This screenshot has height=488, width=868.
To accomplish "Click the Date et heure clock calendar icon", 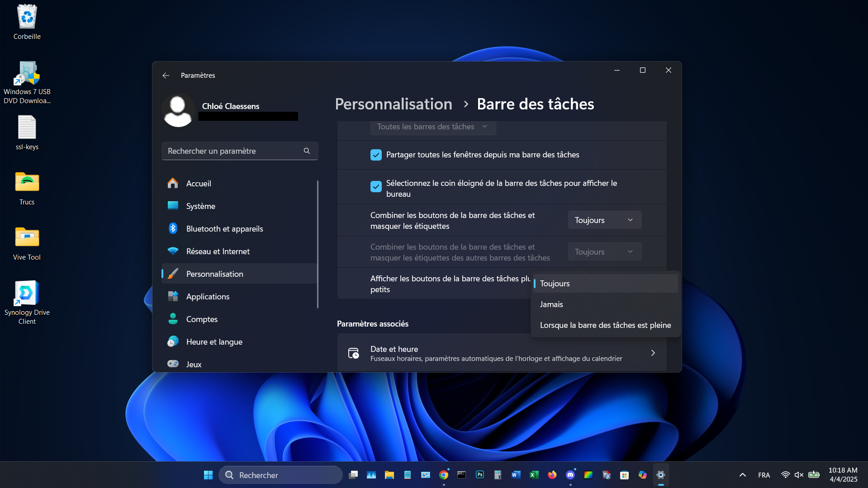I will (353, 353).
